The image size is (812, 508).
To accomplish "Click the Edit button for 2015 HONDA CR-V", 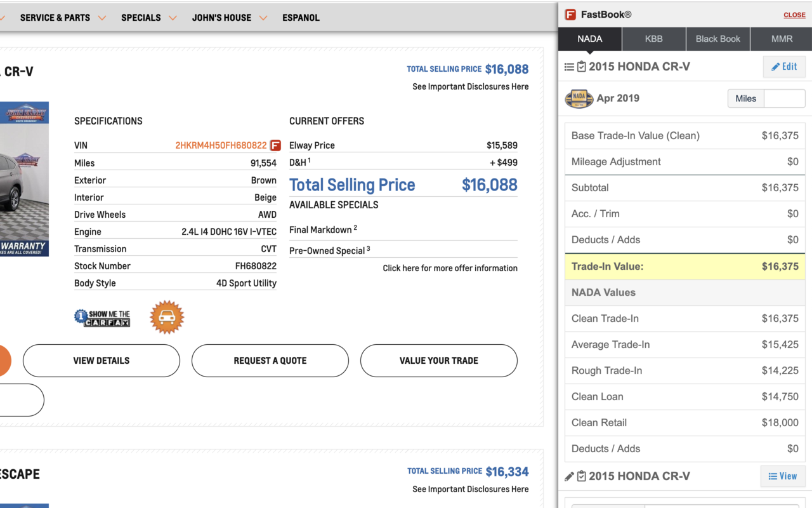I will click(784, 67).
